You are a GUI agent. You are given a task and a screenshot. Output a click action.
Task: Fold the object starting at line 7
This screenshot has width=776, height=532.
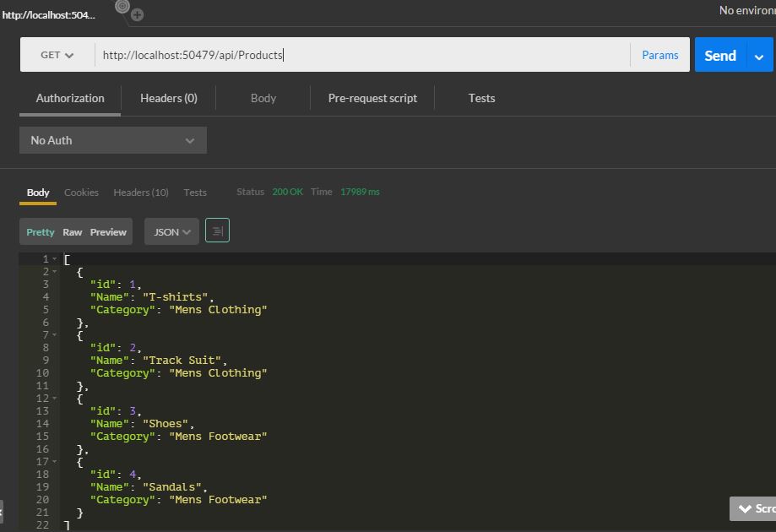tap(55, 335)
